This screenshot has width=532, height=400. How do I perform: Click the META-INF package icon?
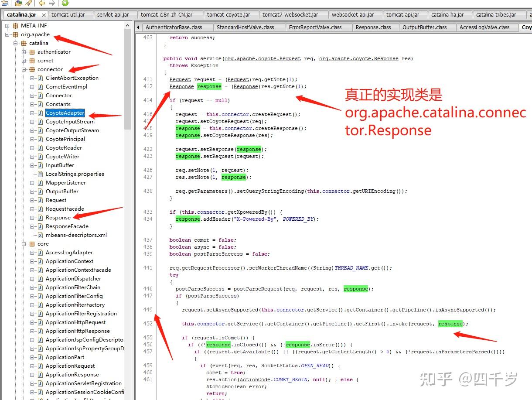tap(15, 26)
